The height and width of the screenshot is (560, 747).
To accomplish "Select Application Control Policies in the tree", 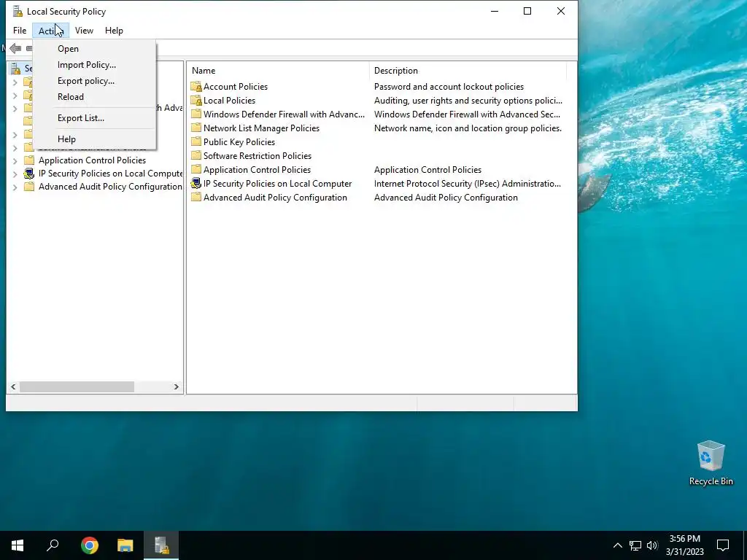I will (x=92, y=160).
